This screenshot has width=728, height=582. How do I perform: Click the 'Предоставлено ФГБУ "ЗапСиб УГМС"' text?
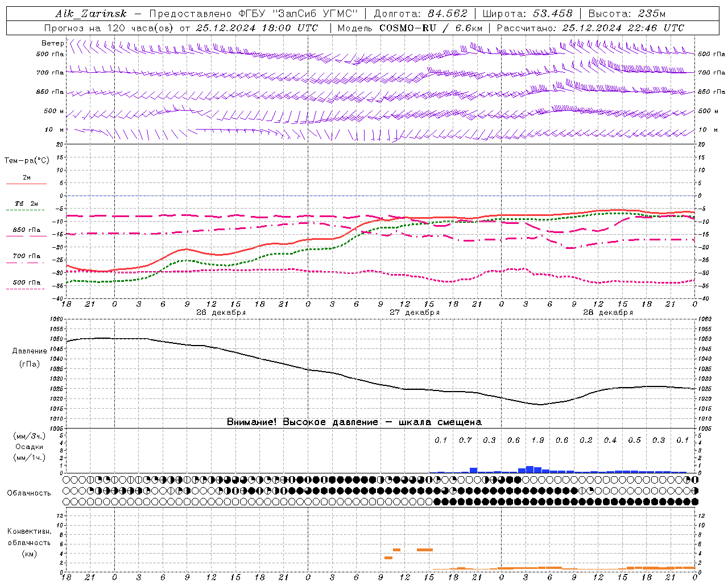click(x=253, y=14)
